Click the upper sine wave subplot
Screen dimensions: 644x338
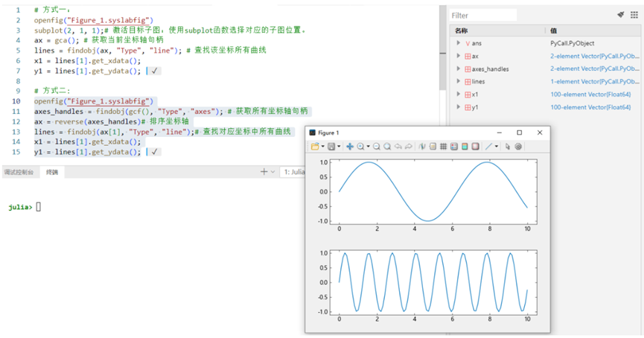tap(433, 192)
